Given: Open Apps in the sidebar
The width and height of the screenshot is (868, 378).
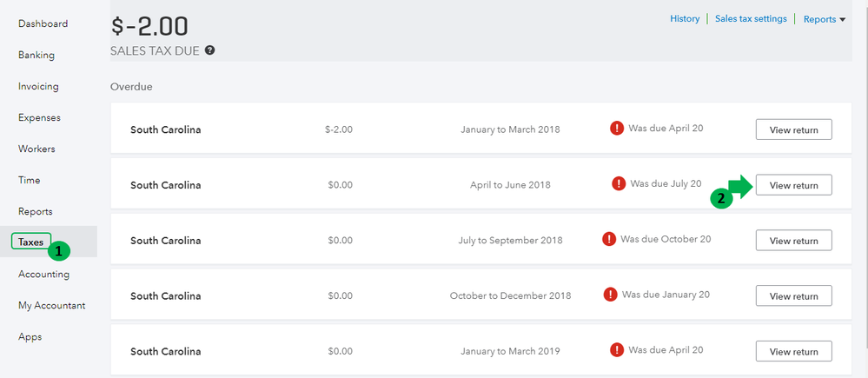Looking at the screenshot, I should (30, 336).
